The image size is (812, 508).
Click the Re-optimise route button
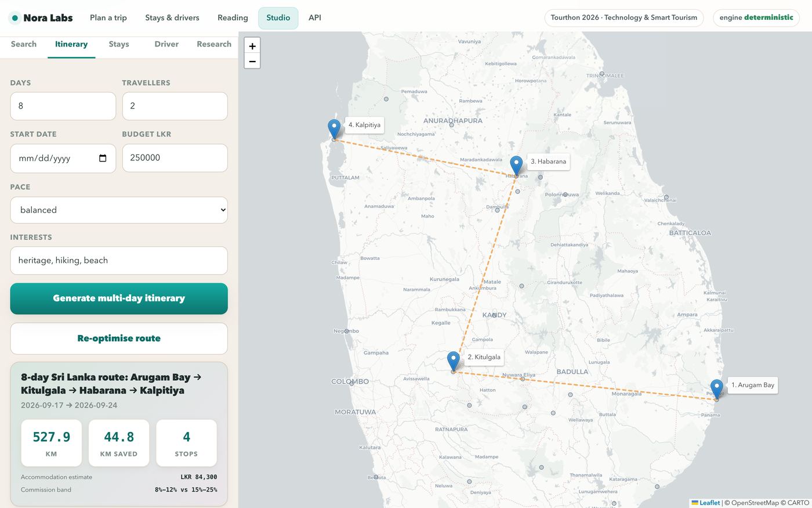119,338
